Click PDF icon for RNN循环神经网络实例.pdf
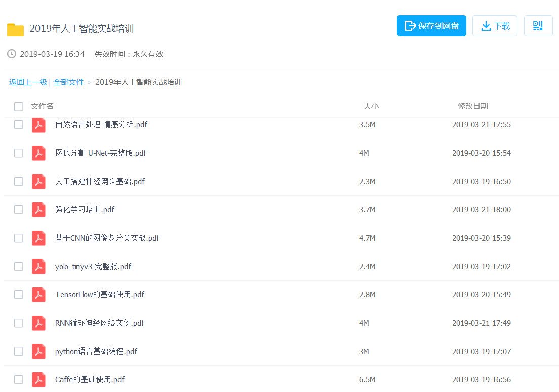559x392 pixels. 38,323
